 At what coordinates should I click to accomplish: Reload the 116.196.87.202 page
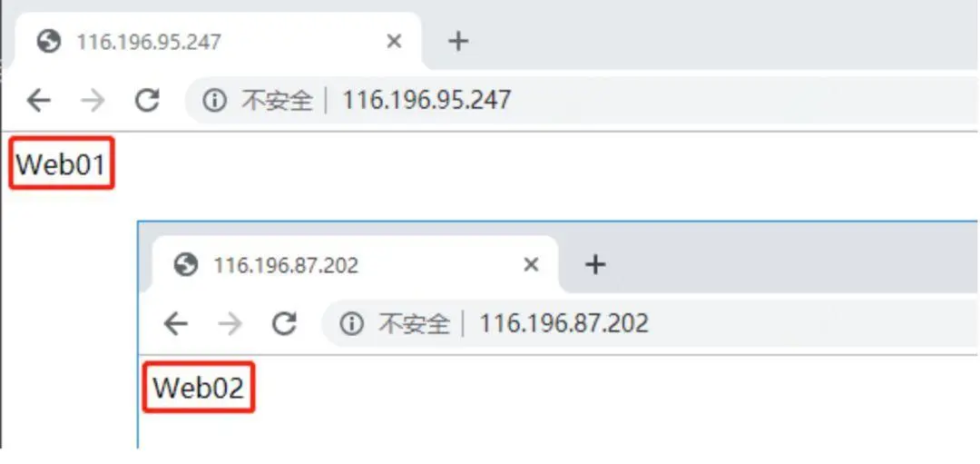point(284,324)
